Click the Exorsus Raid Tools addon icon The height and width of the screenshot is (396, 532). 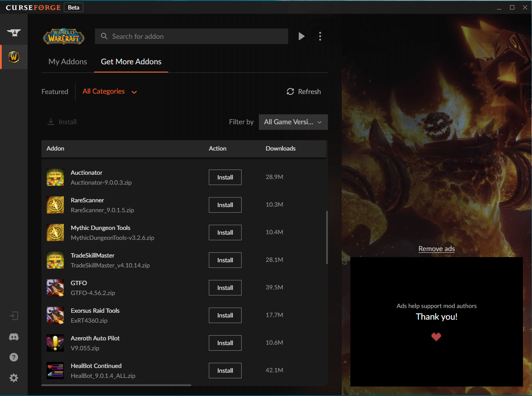pos(55,315)
